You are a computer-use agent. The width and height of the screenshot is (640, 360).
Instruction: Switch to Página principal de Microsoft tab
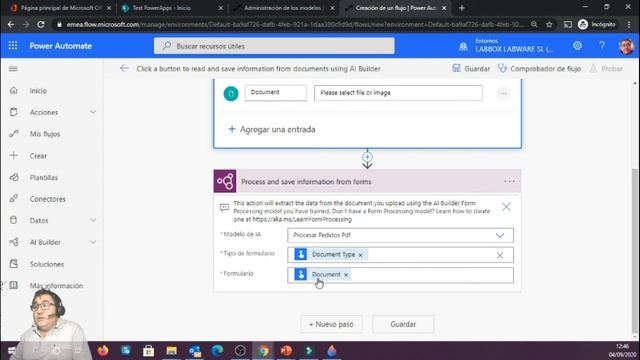click(60, 8)
